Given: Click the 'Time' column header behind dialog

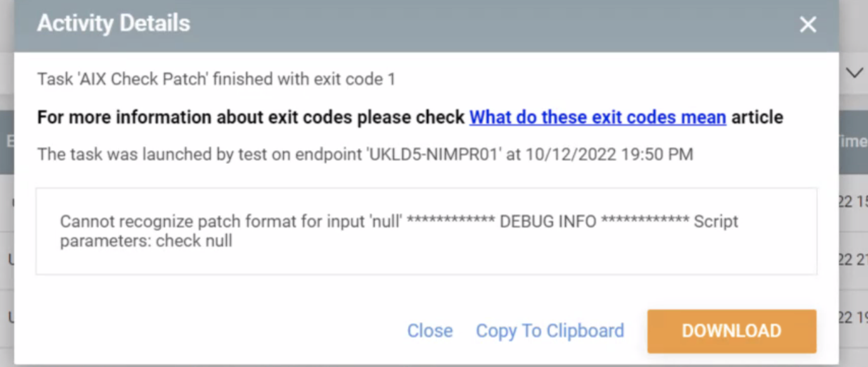Looking at the screenshot, I should (853, 140).
